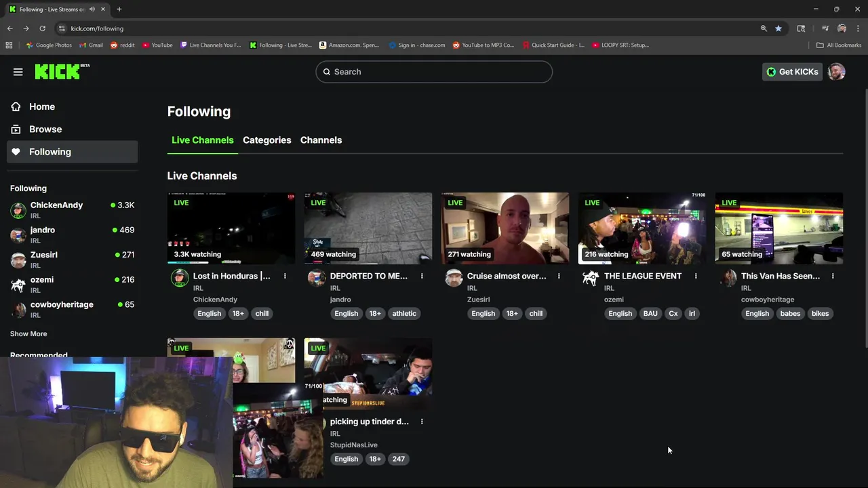Open the reddit bookmark
868x488 pixels.
tap(122, 45)
